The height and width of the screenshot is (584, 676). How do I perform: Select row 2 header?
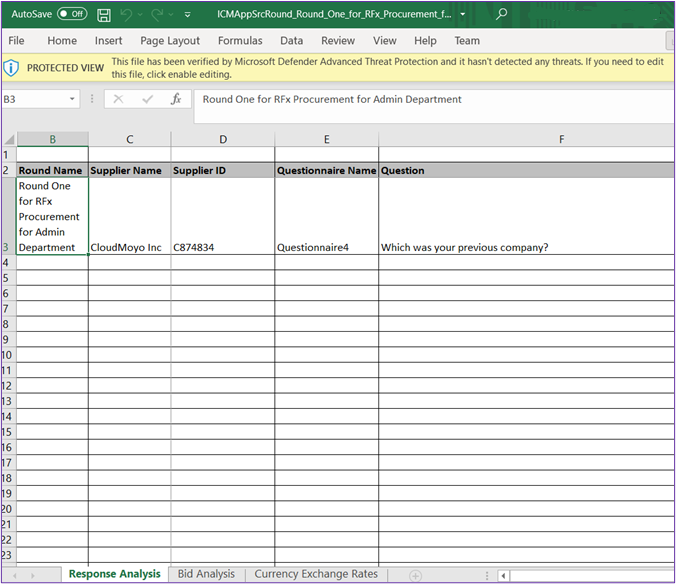coord(9,170)
